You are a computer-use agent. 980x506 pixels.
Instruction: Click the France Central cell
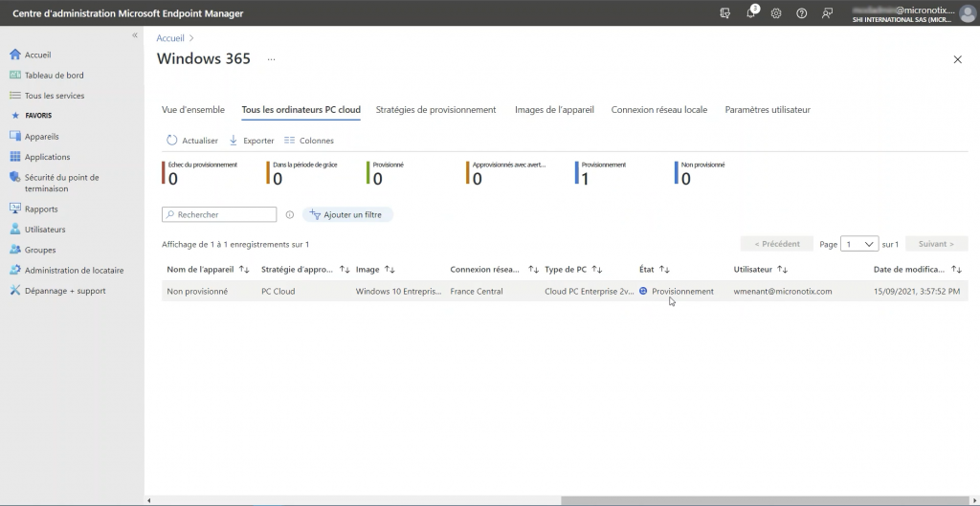click(x=477, y=291)
